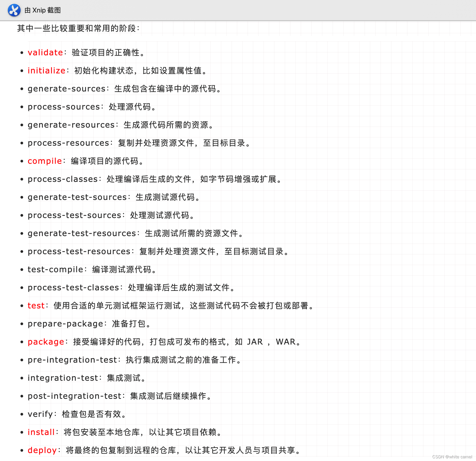
Task: Click the 'verify' list item
Action: (x=77, y=414)
